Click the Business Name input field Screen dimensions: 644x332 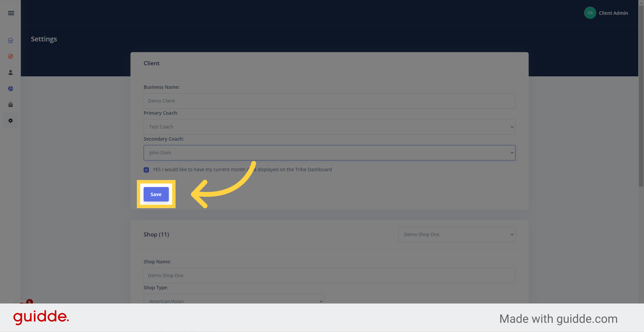[x=329, y=101]
